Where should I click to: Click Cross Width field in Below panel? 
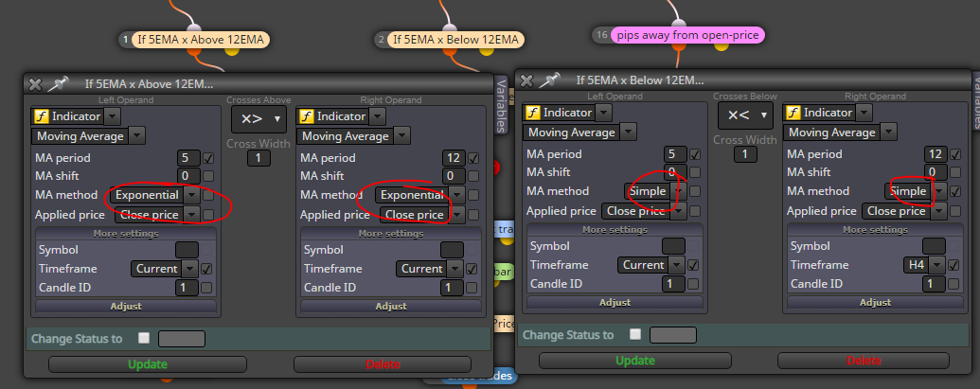coord(745,154)
